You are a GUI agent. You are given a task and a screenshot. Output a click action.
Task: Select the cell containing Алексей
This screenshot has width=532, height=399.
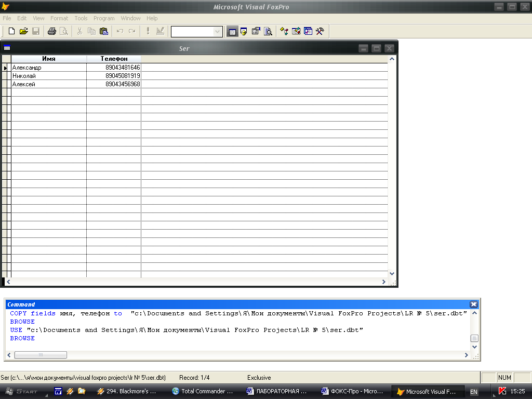pyautogui.click(x=49, y=84)
